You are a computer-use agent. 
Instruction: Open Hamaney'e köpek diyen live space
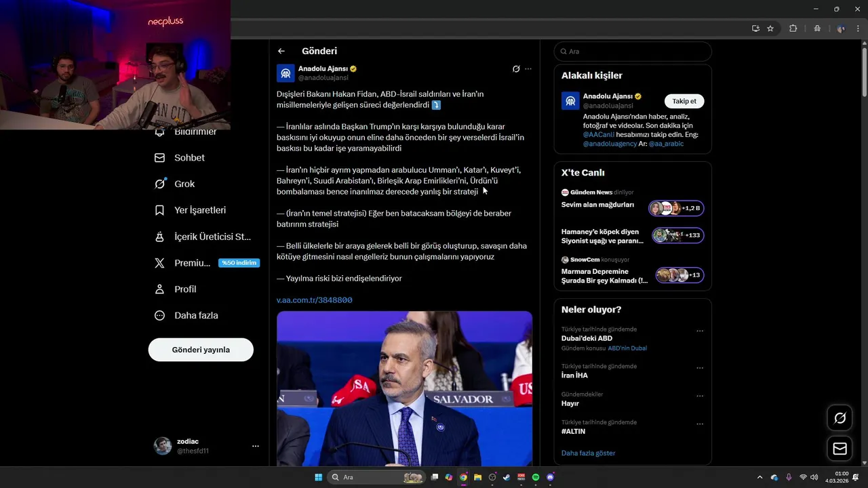click(602, 236)
